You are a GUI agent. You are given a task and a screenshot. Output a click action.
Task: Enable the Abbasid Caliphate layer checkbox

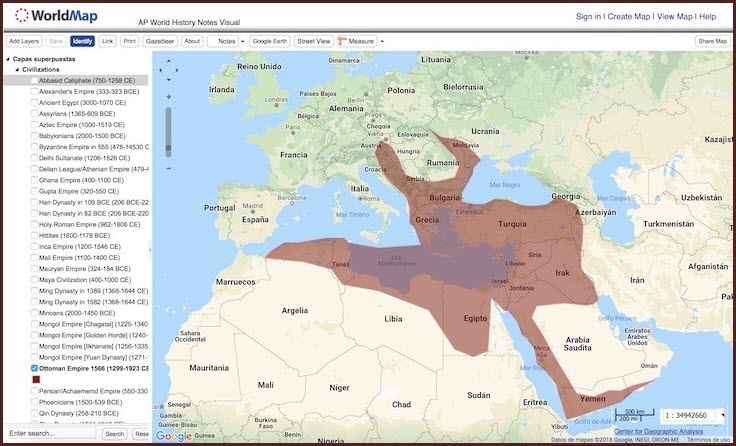pyautogui.click(x=35, y=80)
